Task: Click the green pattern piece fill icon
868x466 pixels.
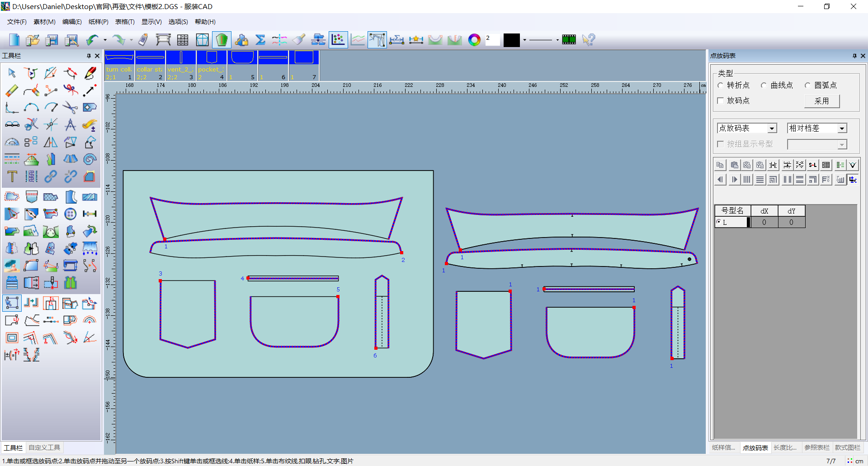Action: (x=222, y=40)
